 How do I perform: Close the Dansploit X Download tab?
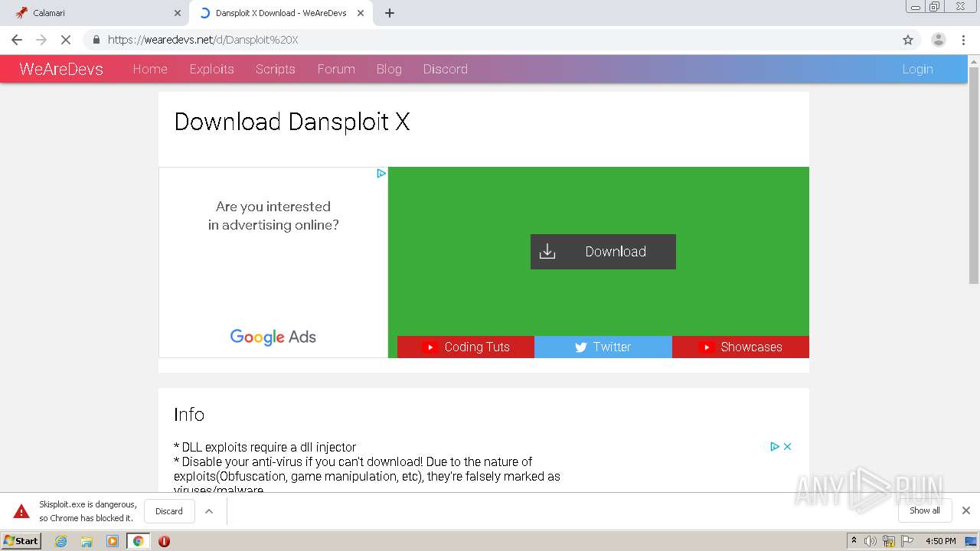pos(361,13)
